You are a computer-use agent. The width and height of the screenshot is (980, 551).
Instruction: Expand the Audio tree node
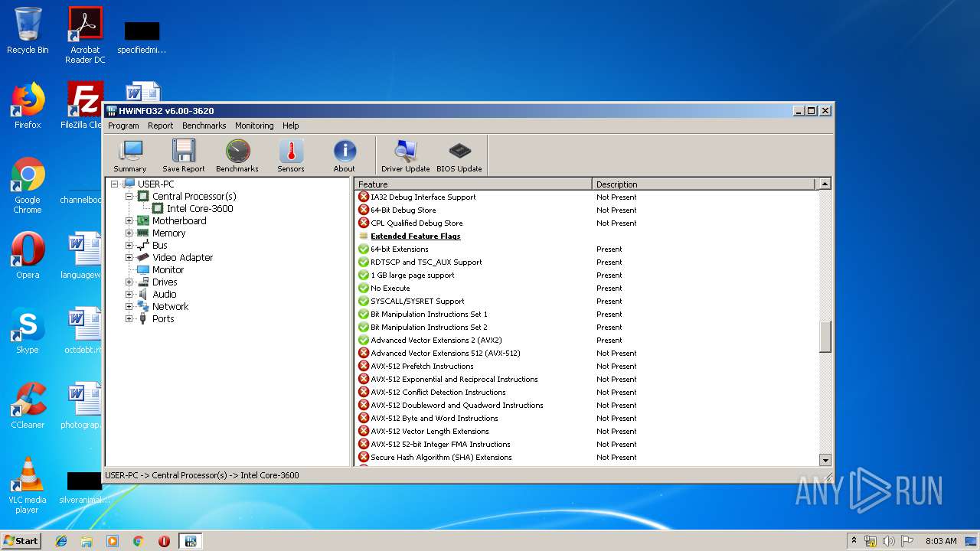click(129, 294)
